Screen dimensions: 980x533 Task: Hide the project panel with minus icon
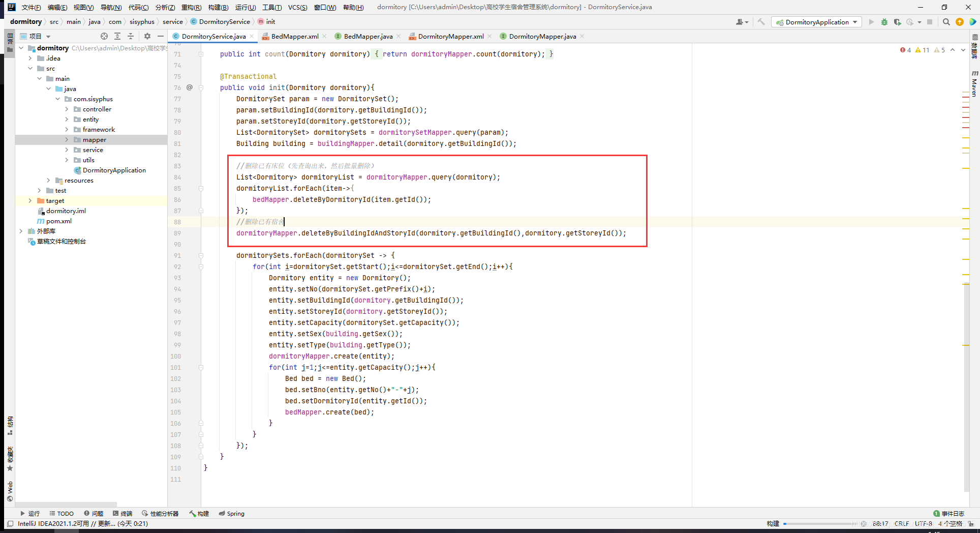pos(161,36)
